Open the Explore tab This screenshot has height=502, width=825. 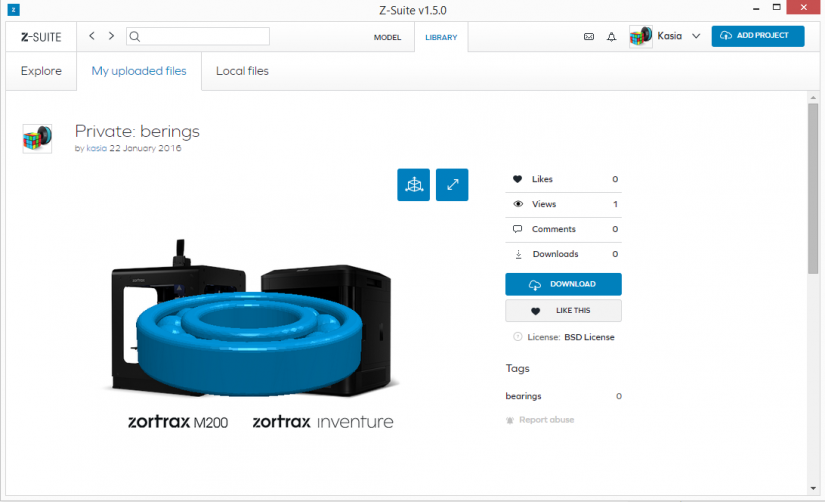[41, 71]
